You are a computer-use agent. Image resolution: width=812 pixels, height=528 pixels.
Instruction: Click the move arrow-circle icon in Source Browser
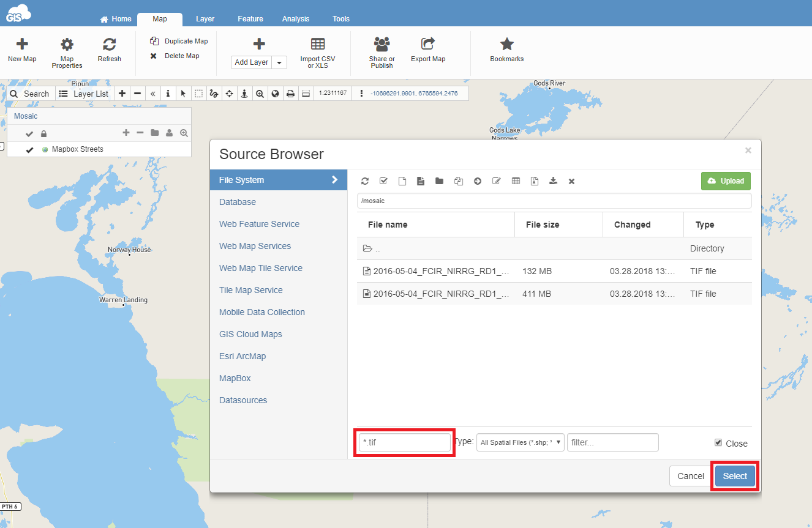coord(478,181)
